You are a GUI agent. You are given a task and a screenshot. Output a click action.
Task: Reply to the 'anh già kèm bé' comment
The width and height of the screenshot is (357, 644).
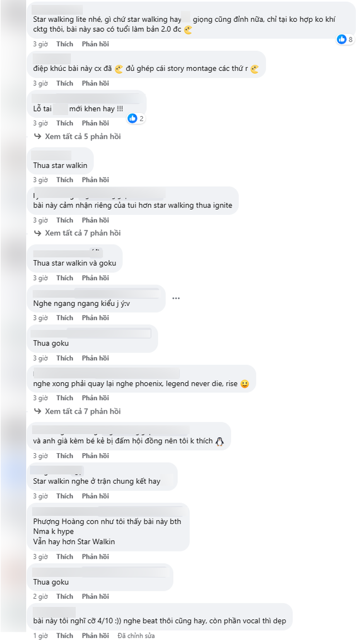pyautogui.click(x=95, y=456)
